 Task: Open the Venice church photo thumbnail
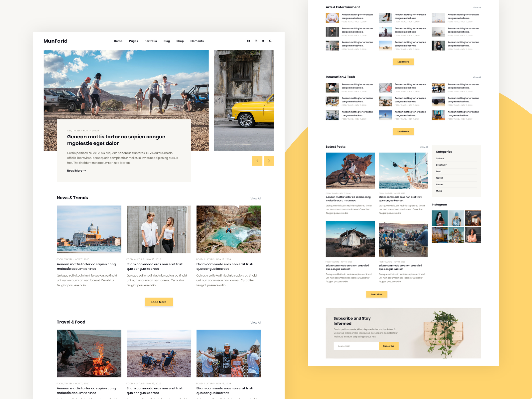click(89, 229)
